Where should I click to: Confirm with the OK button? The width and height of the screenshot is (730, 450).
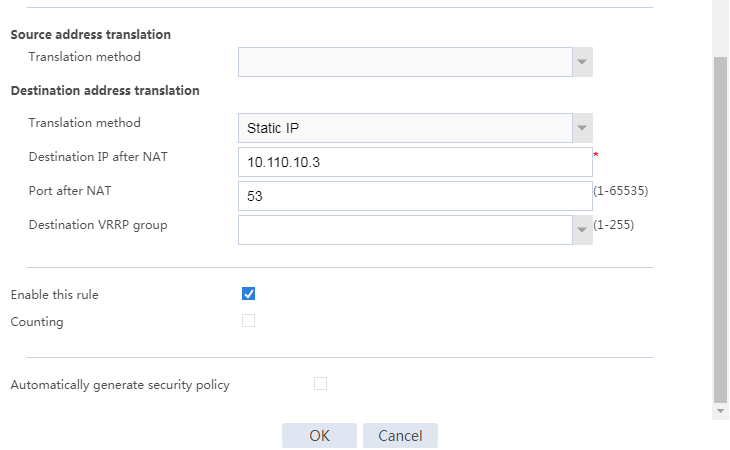pos(319,436)
